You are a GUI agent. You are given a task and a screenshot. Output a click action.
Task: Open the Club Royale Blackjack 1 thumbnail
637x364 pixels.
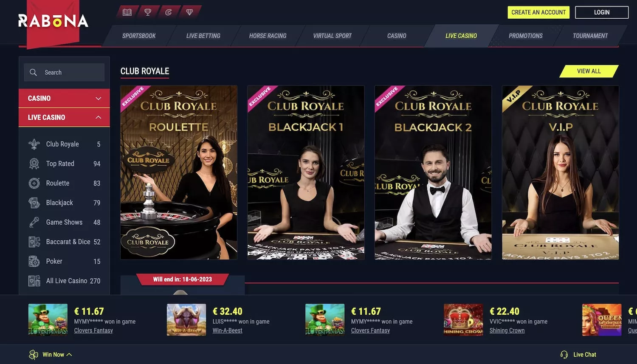point(306,172)
